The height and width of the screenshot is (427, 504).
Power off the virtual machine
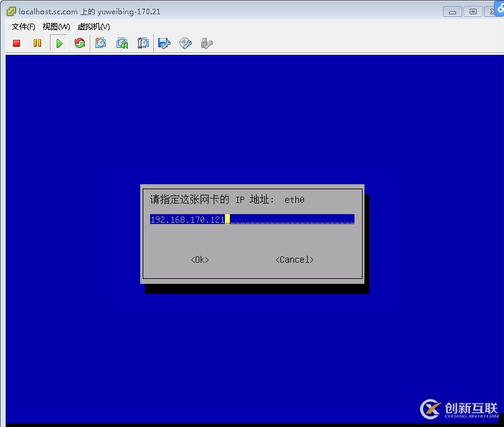pyautogui.click(x=16, y=43)
